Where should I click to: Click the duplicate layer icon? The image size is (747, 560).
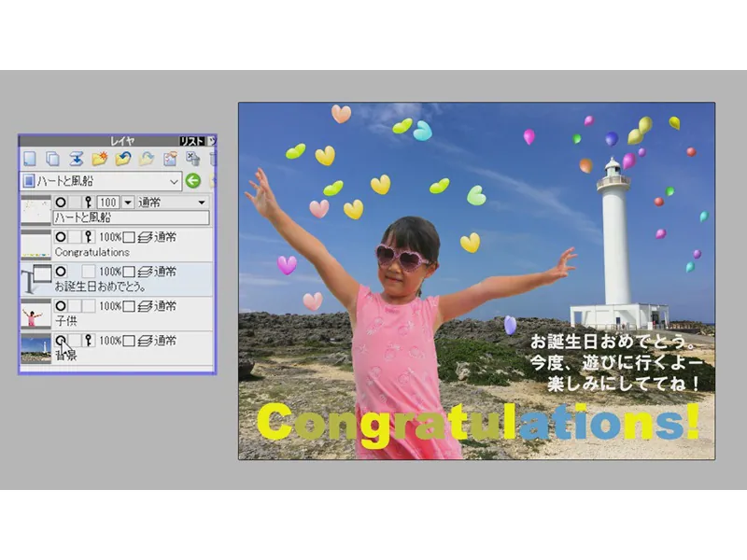(52, 159)
